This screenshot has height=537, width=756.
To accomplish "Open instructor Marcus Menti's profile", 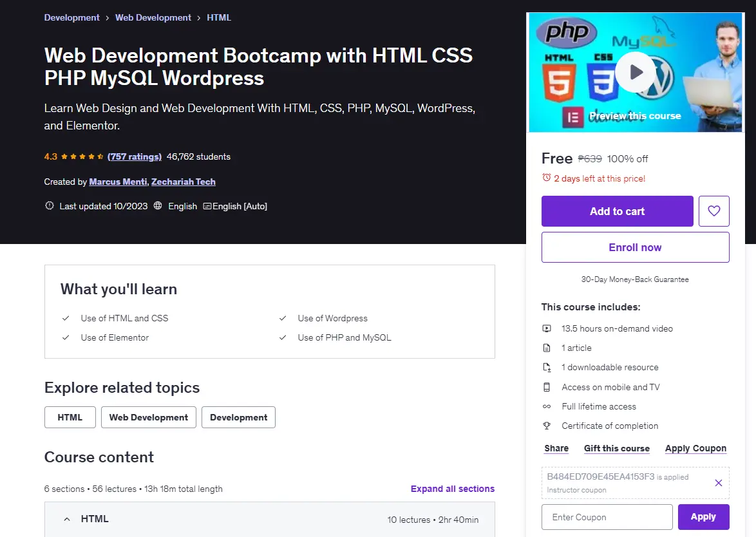I will [x=118, y=182].
